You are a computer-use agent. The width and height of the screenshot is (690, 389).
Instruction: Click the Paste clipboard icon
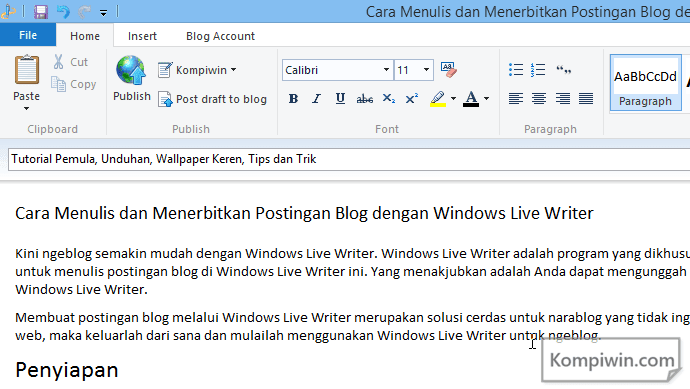tap(26, 70)
